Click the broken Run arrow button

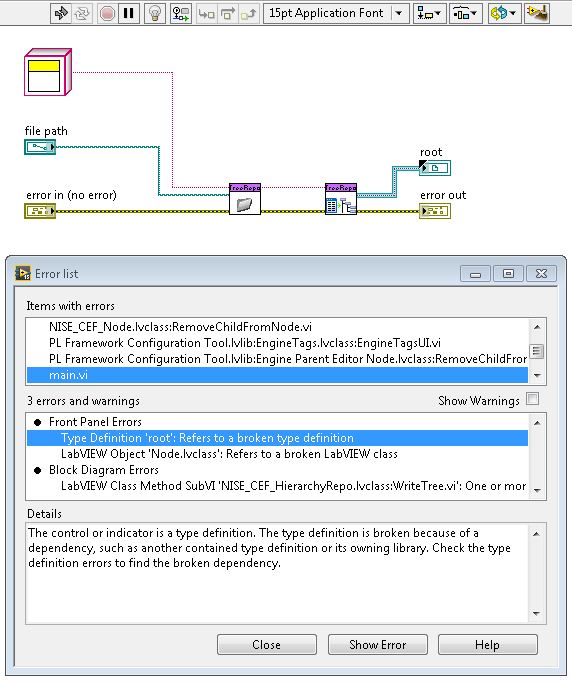coord(61,14)
